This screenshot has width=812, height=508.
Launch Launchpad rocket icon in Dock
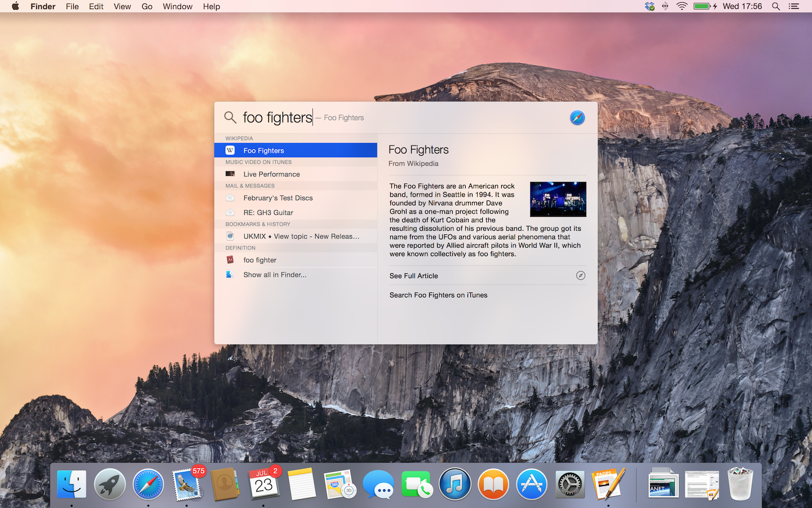(x=110, y=484)
